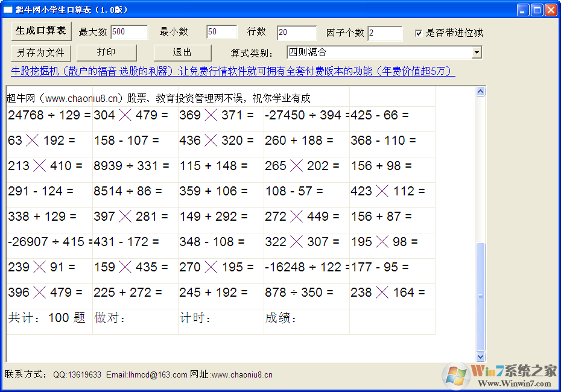Viewport: 561px width, 392px height.
Task: Select the 最大数 input showing 500
Action: click(x=129, y=32)
